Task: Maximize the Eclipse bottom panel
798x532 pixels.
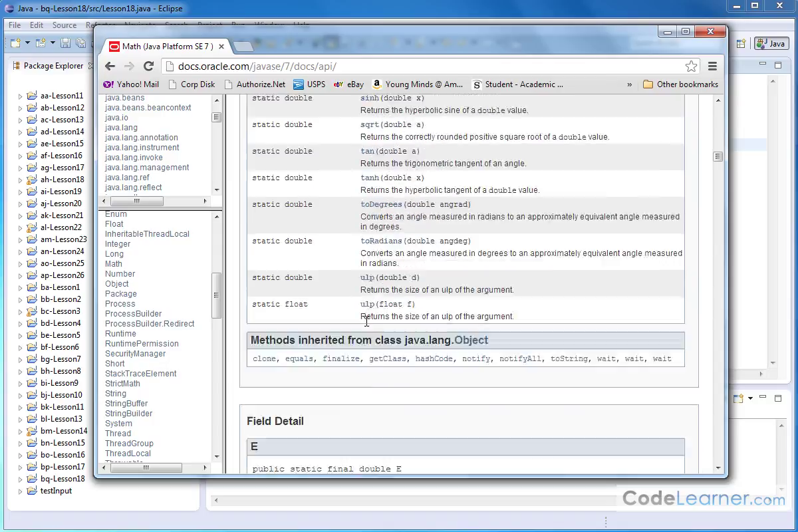Action: click(x=778, y=398)
